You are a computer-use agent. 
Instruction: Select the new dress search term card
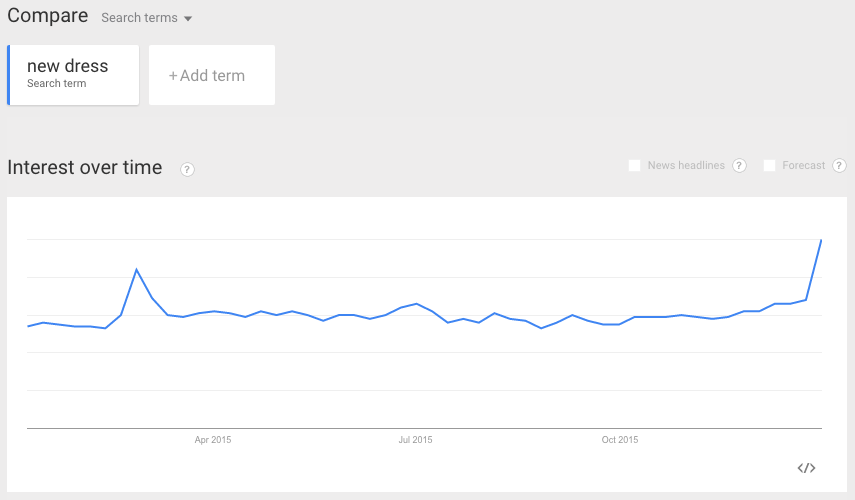73,75
